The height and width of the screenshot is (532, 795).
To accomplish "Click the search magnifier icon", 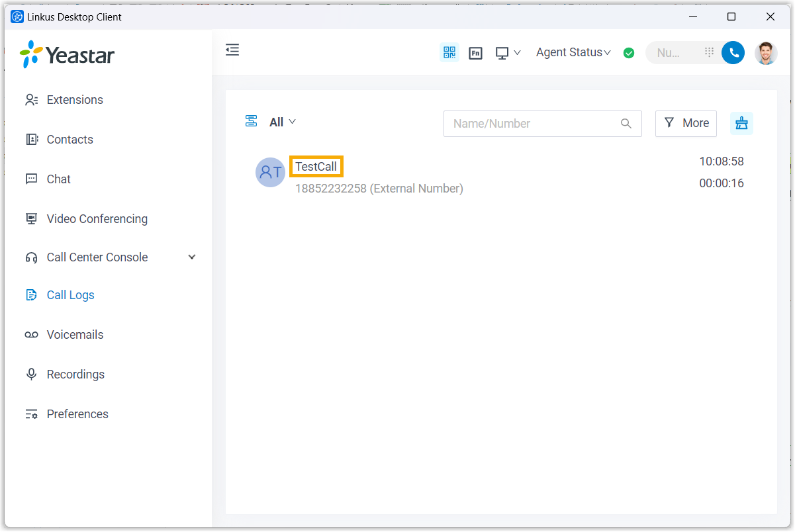I will click(x=626, y=124).
